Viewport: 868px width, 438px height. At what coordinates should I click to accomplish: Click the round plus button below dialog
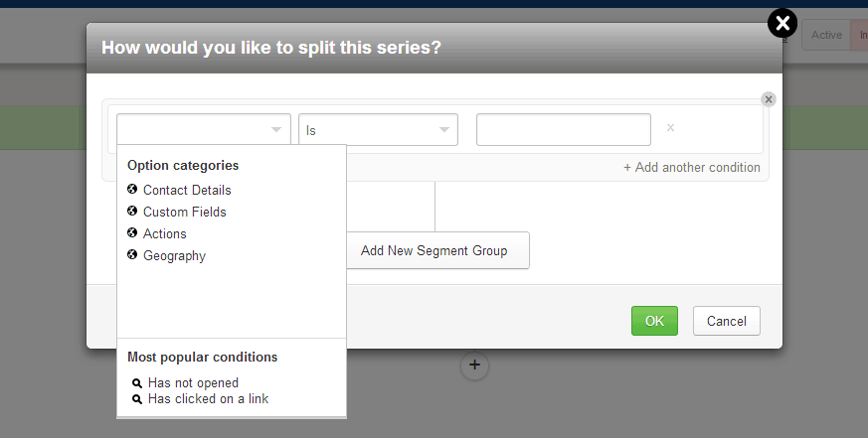(x=474, y=365)
